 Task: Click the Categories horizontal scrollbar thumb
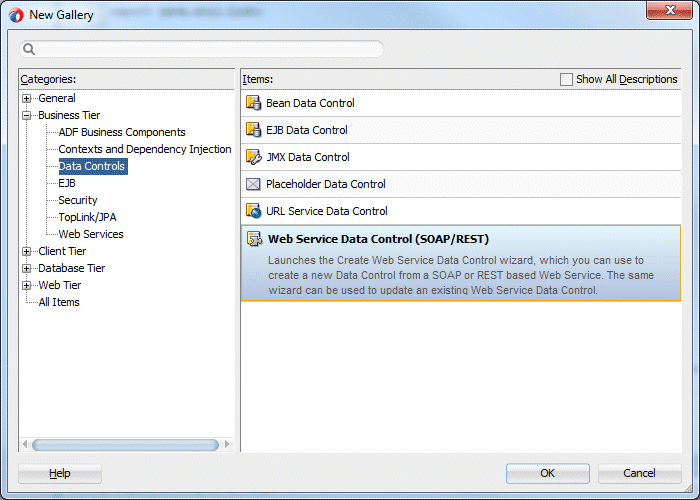click(125, 445)
